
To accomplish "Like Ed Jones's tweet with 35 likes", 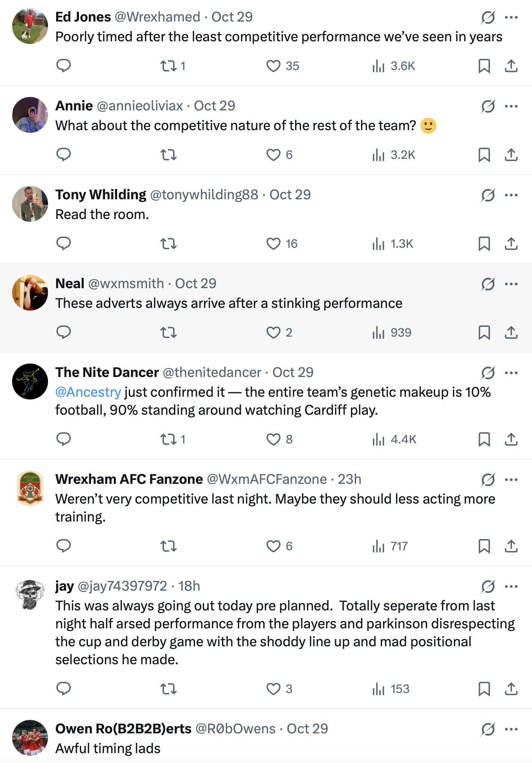I will point(273,66).
